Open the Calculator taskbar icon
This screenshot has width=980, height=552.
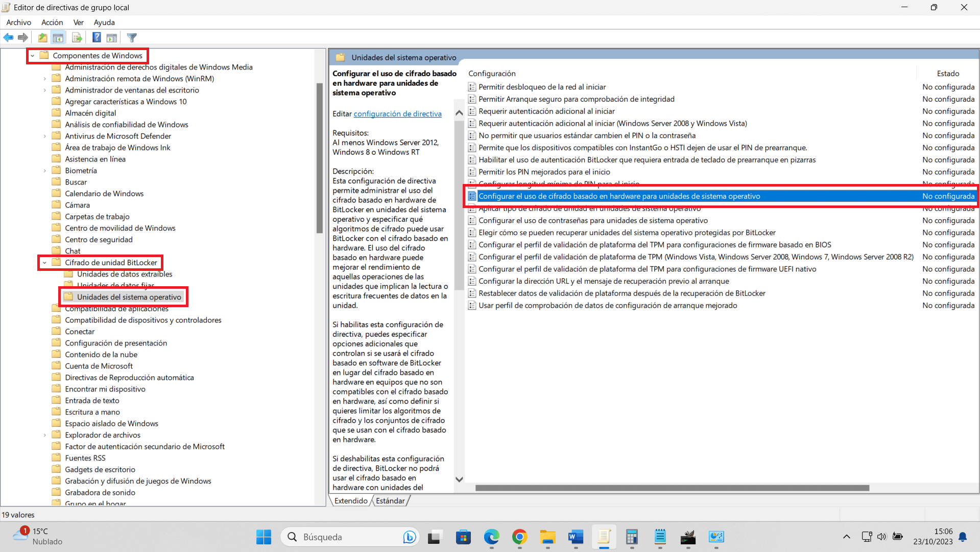(632, 537)
